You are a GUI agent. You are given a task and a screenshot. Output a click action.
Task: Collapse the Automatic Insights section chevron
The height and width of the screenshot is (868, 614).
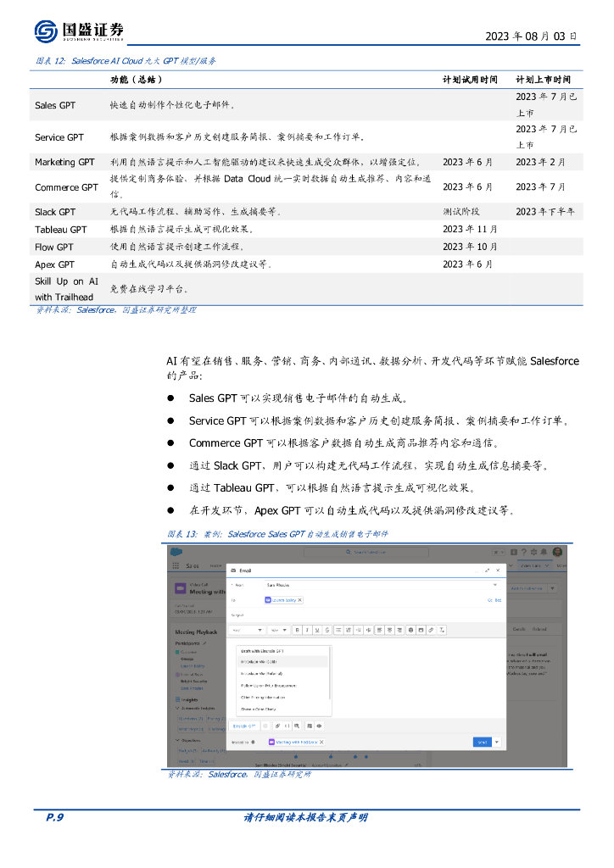tap(178, 708)
